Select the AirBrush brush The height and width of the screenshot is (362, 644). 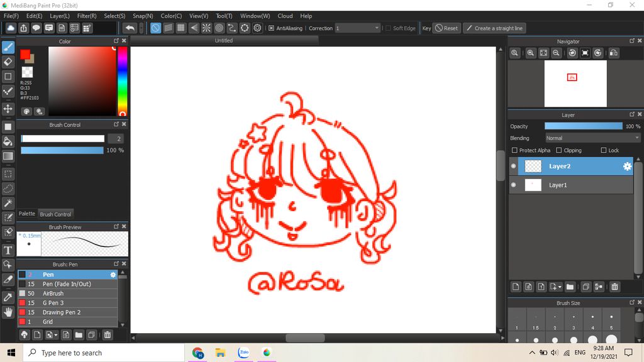68,293
